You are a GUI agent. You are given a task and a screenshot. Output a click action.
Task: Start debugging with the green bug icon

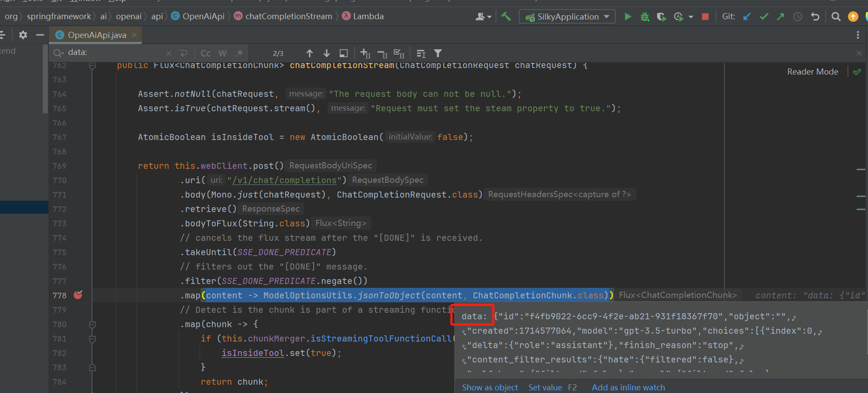click(x=645, y=17)
